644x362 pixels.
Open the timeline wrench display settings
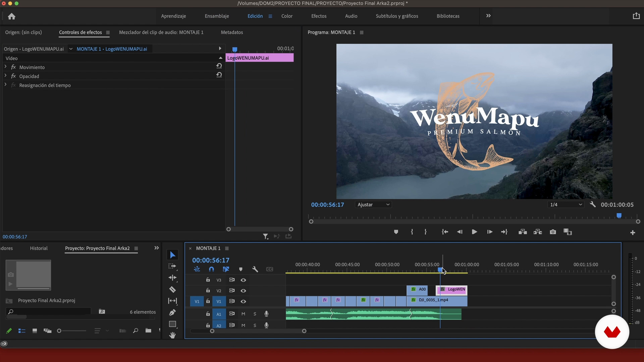click(x=255, y=269)
